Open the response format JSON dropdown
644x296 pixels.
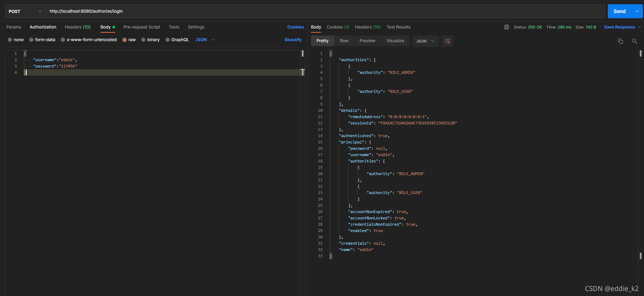tap(425, 41)
